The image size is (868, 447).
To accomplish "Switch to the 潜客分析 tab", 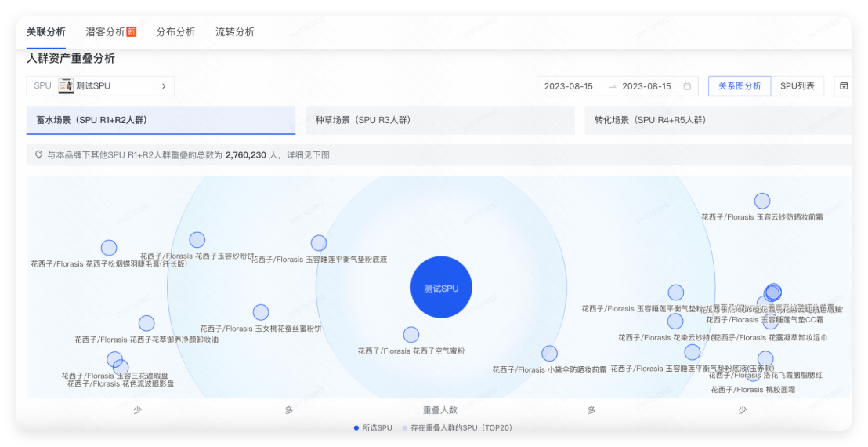I will click(105, 32).
